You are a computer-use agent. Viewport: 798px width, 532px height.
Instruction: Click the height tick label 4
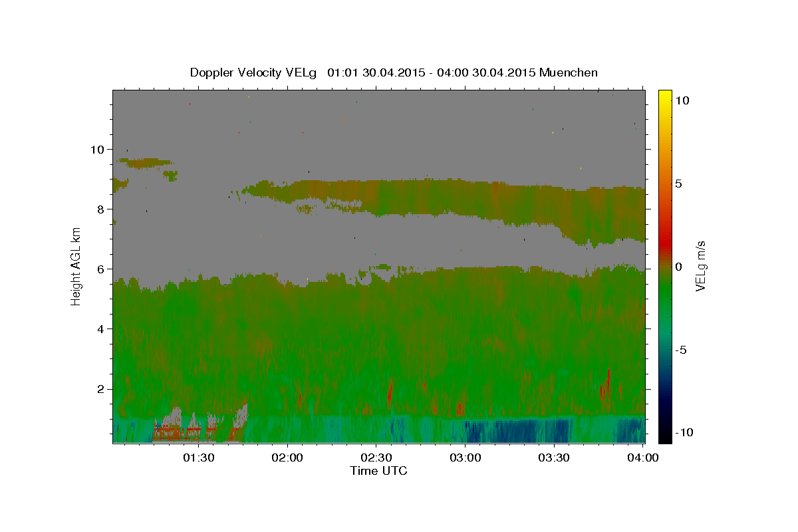point(101,329)
